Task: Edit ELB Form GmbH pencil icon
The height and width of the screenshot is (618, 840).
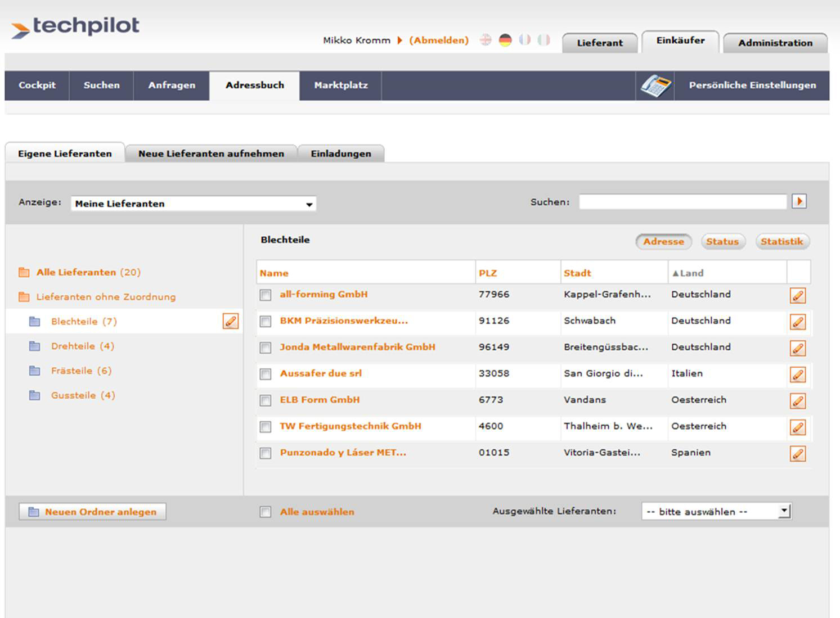Action: click(x=797, y=401)
